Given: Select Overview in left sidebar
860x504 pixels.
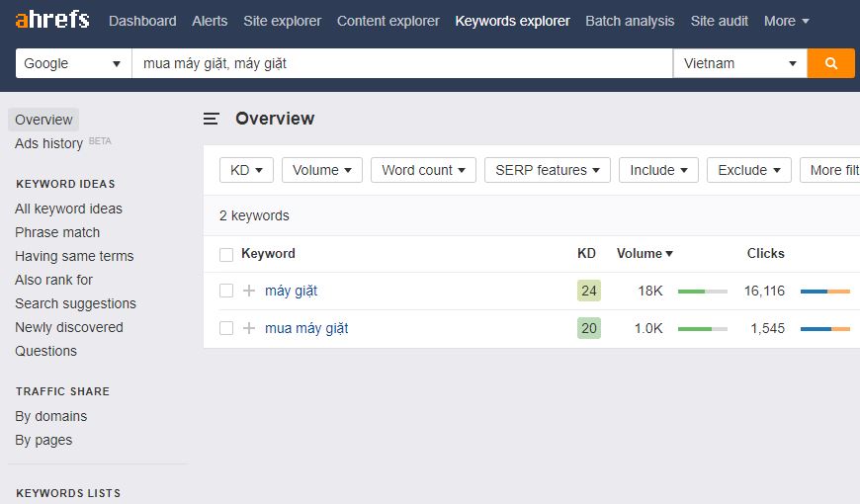Looking at the screenshot, I should click(43, 120).
